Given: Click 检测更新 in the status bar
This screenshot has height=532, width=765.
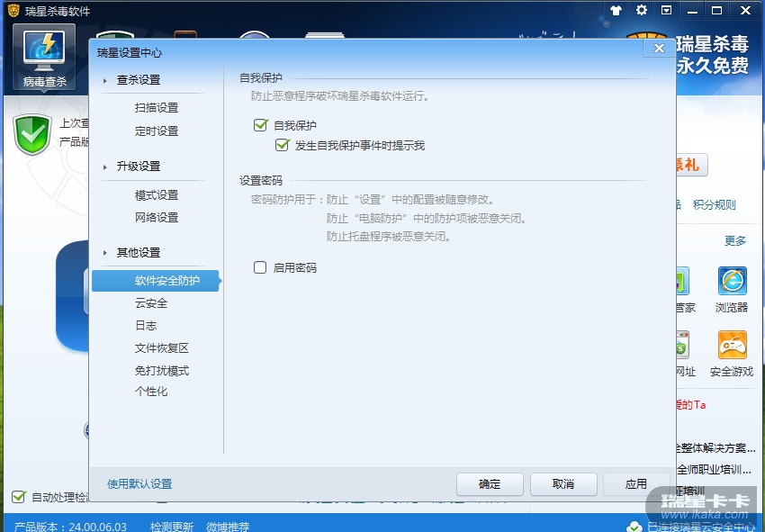Looking at the screenshot, I should (x=172, y=527).
